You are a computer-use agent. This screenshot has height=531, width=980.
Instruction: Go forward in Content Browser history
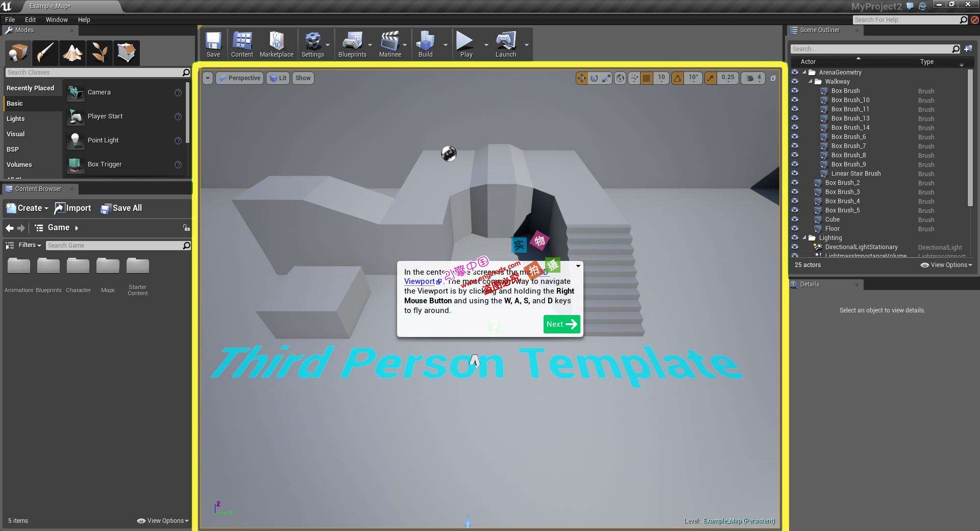[21, 228]
